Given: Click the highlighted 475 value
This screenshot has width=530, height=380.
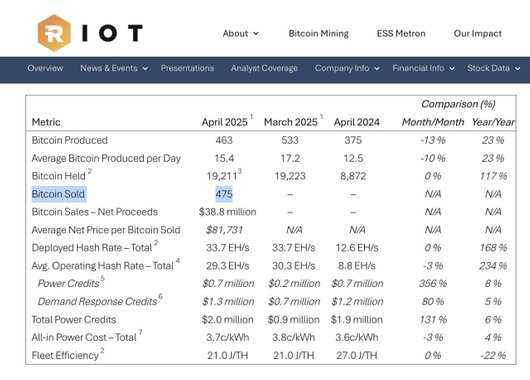Looking at the screenshot, I should [224, 194].
